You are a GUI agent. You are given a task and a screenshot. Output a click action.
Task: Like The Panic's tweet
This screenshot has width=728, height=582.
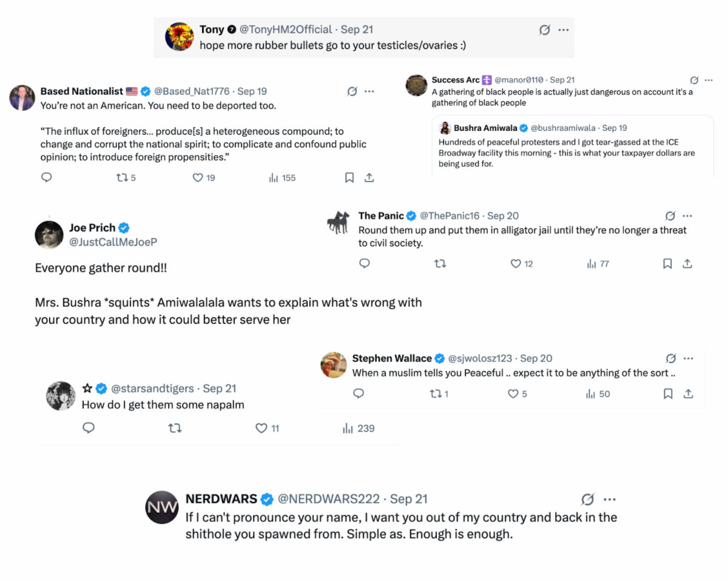click(x=516, y=264)
